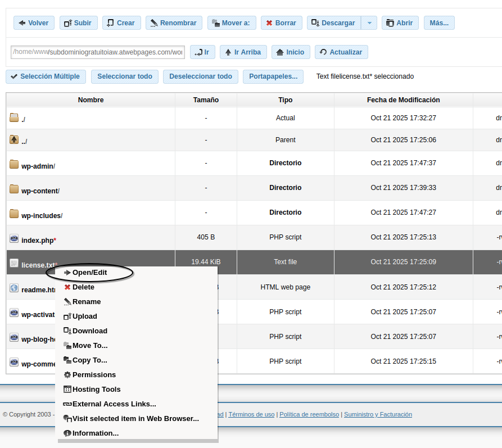502x448 pixels.
Task: Open the Términos de uso link
Action: (x=251, y=414)
